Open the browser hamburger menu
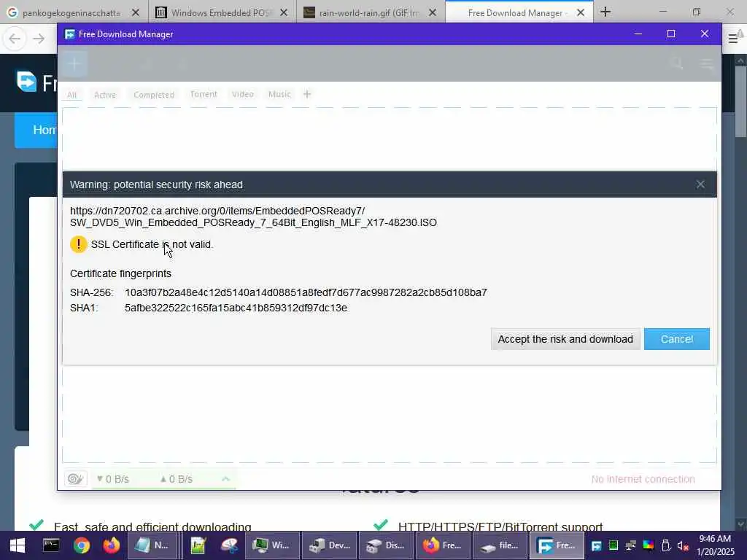 732,39
